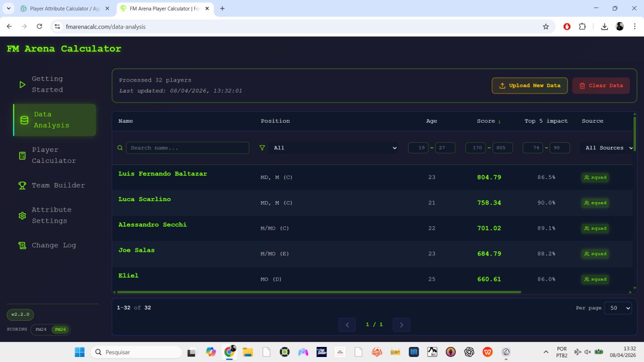Open the Position filter dropdown
This screenshot has width=644, height=362.
(335, 148)
